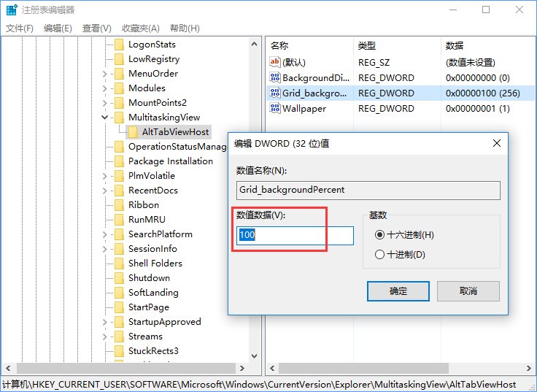Expand the MenuOrder tree node
Screen dimensions: 537x392
click(x=105, y=74)
